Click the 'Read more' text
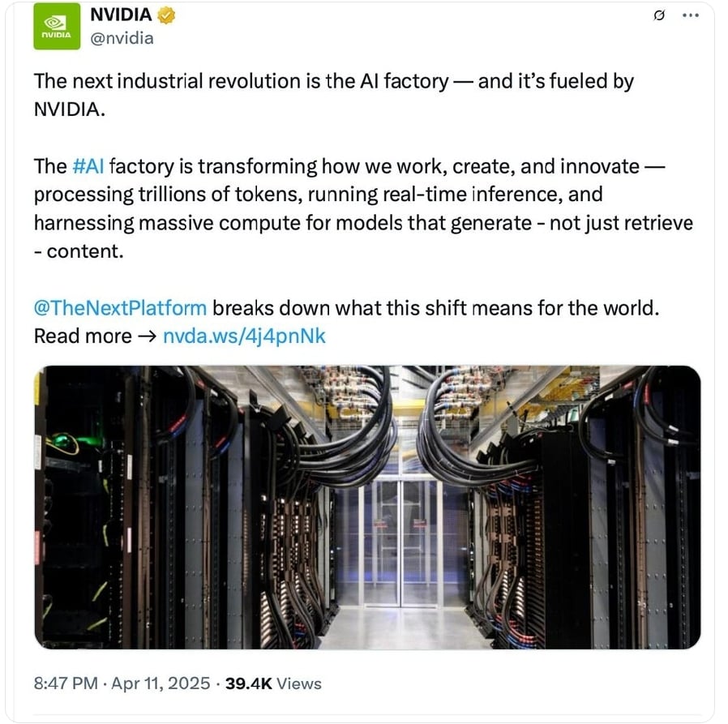The width and height of the screenshot is (728, 724). (x=81, y=336)
